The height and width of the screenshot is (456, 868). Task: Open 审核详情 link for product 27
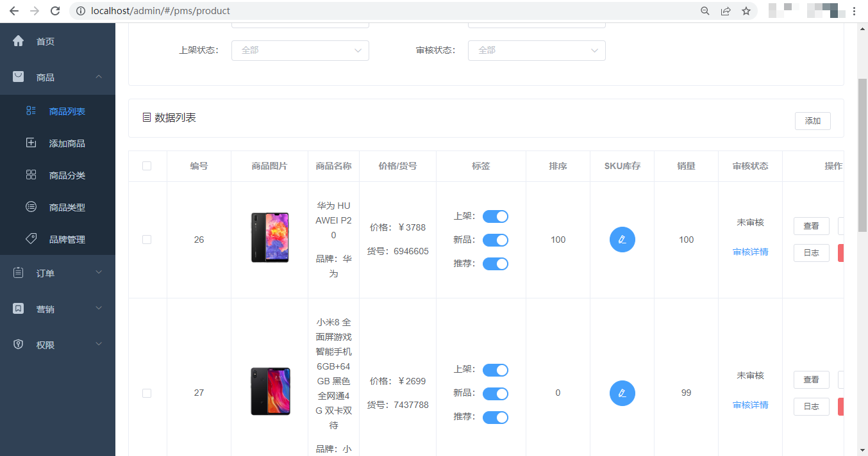click(x=750, y=405)
